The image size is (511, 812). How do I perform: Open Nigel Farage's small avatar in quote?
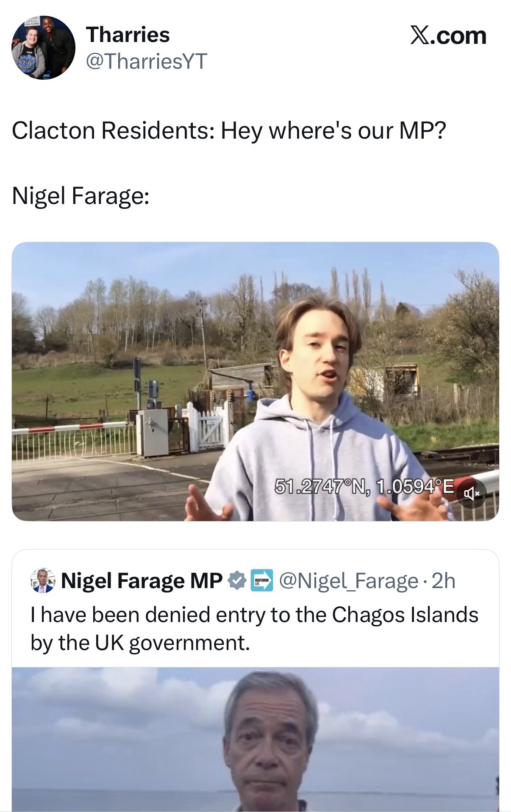click(43, 580)
